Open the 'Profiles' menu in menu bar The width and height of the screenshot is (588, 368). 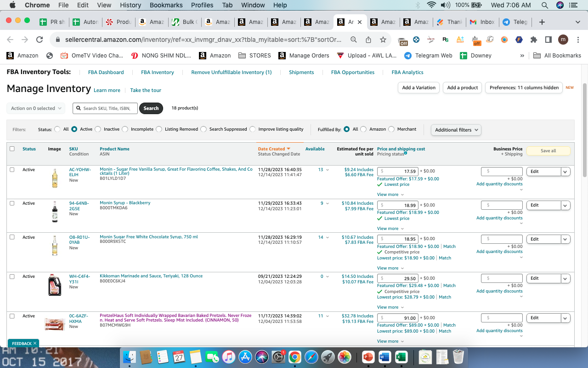202,5
